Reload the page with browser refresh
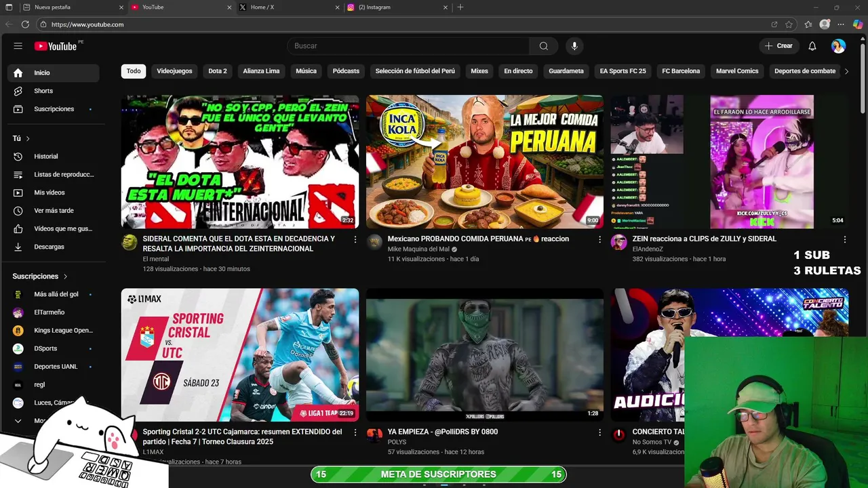Viewport: 868px width, 488px height. coord(25,24)
